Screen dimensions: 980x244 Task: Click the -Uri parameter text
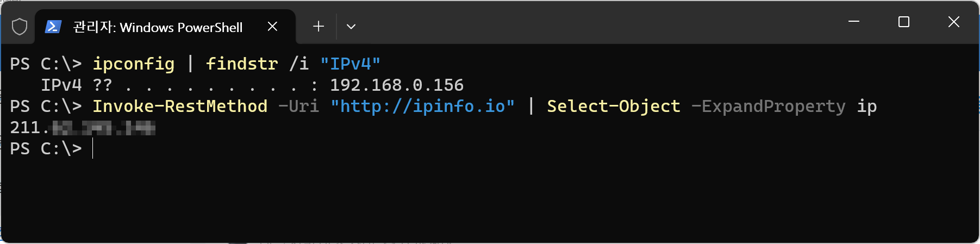(298, 106)
